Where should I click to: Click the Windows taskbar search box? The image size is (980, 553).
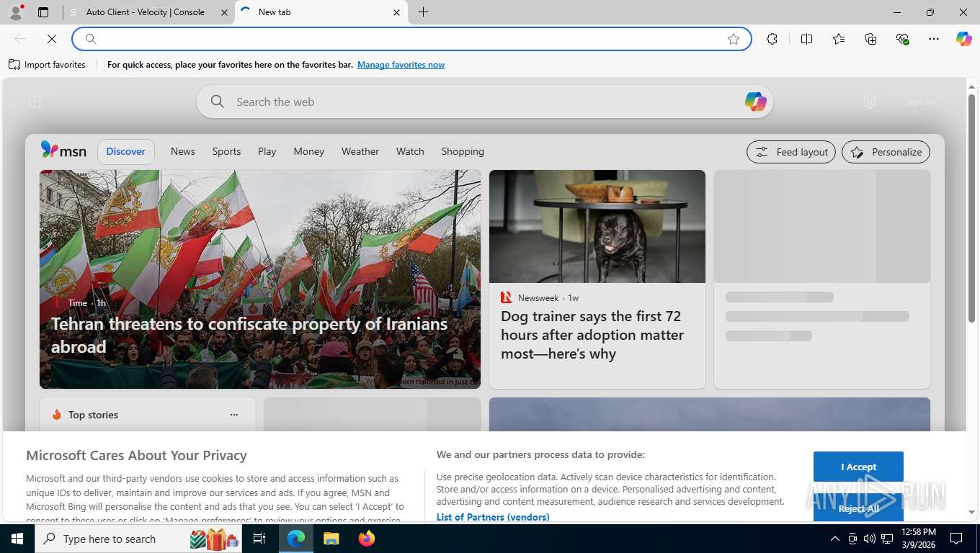pyautogui.click(x=139, y=539)
